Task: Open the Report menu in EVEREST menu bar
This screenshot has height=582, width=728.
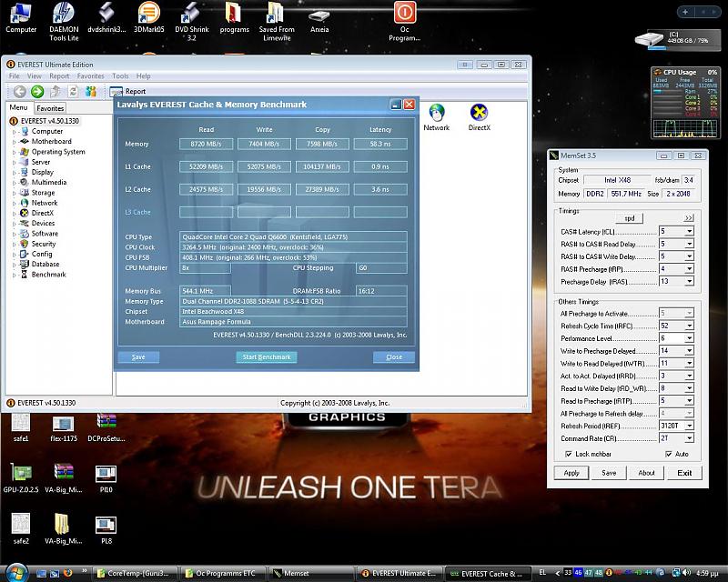Action: (59, 76)
